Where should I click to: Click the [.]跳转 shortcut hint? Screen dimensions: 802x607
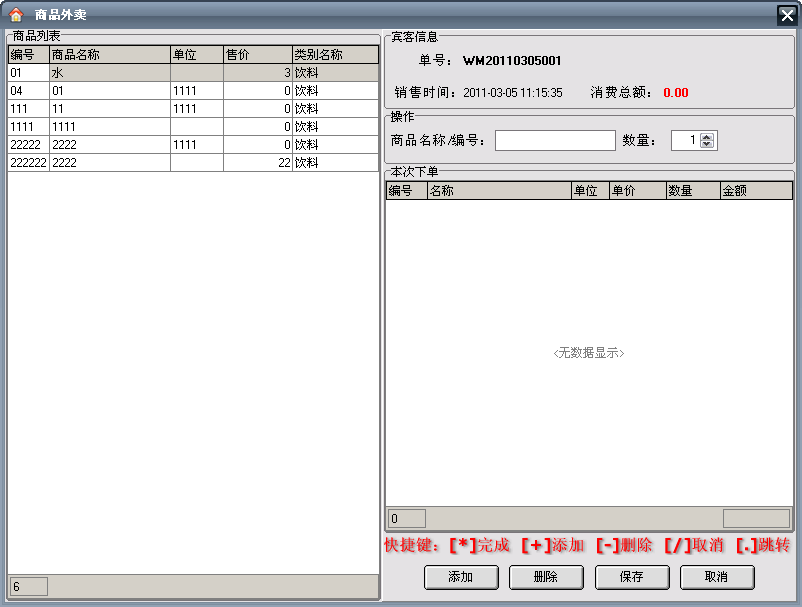(763, 545)
